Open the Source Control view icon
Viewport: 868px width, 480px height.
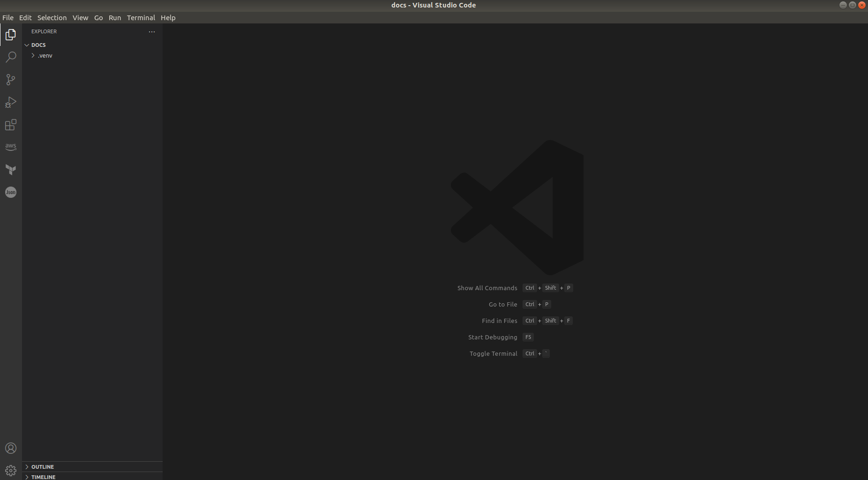click(11, 80)
